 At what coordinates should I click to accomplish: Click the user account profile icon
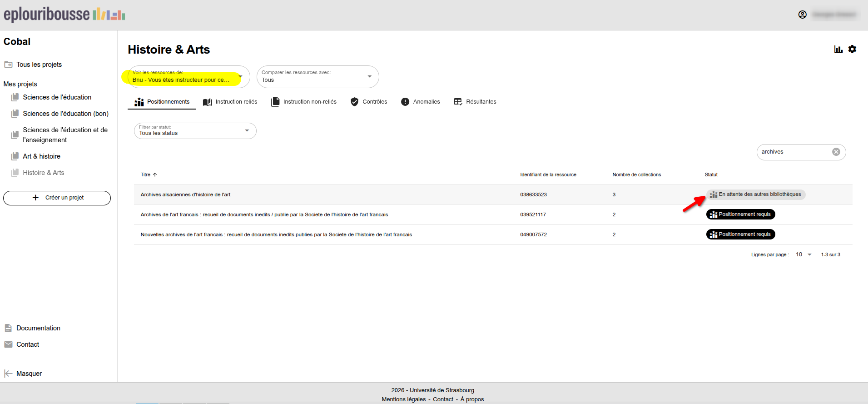(x=803, y=15)
